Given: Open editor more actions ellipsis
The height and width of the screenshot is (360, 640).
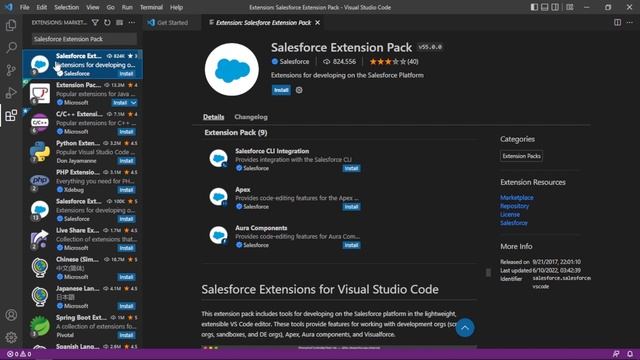Looking at the screenshot, I should click(630, 22).
